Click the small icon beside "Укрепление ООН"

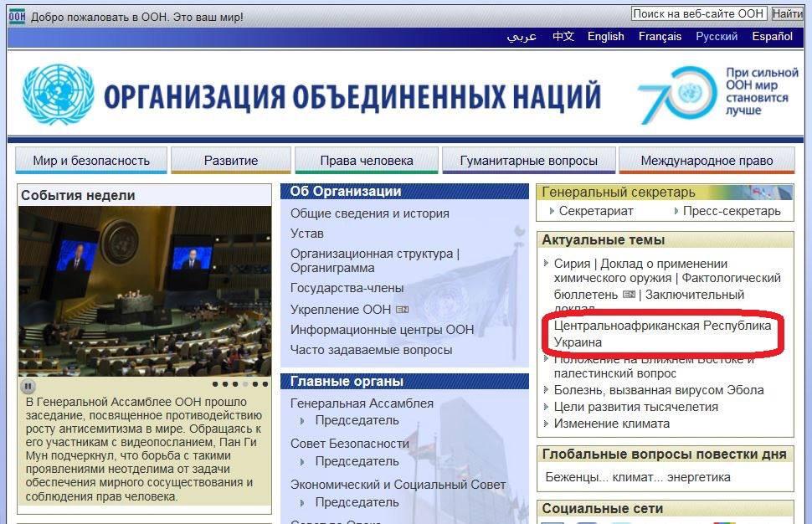[402, 311]
